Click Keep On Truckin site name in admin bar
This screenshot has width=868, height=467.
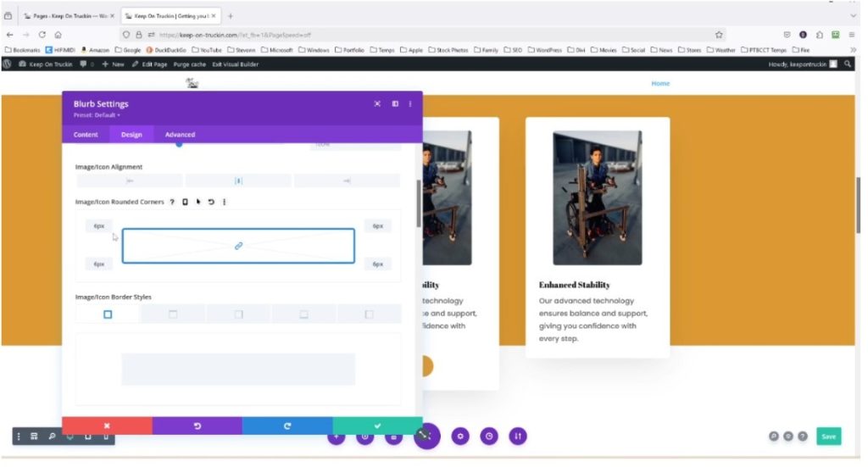point(46,64)
